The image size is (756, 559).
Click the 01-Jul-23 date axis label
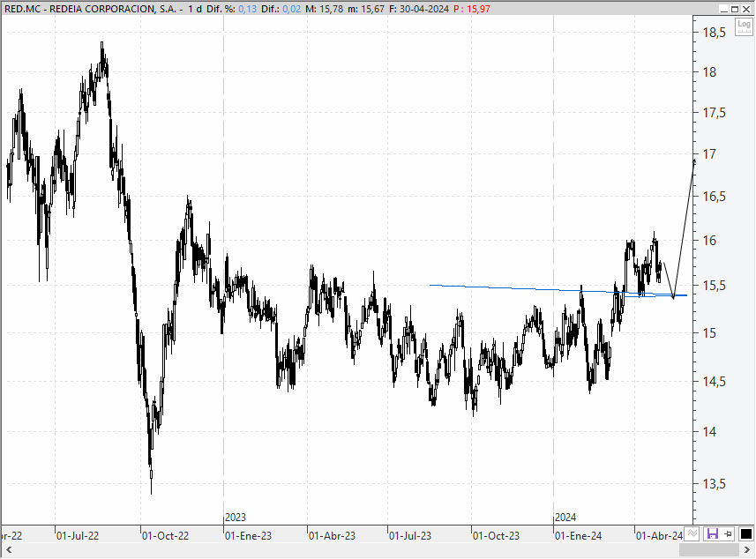pos(410,536)
